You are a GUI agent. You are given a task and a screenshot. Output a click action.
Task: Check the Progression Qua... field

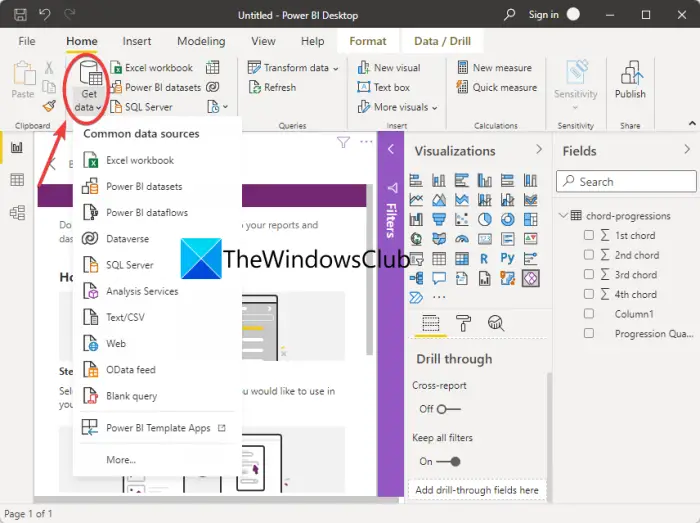pyautogui.click(x=589, y=333)
